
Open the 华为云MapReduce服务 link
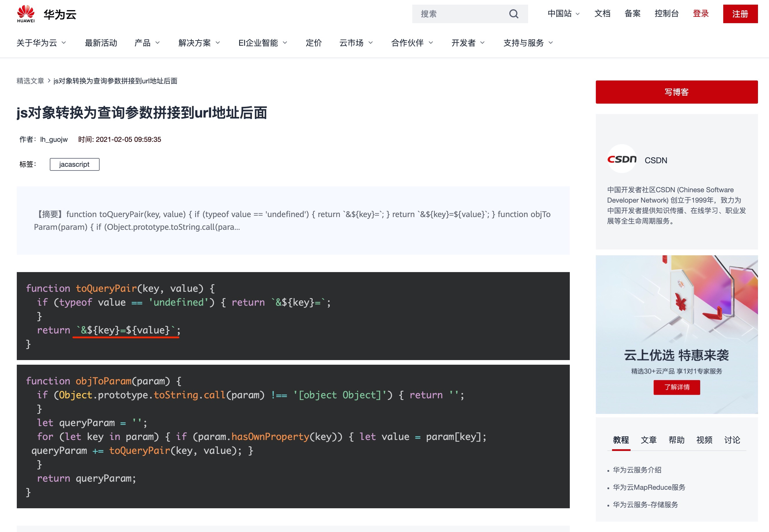click(649, 487)
